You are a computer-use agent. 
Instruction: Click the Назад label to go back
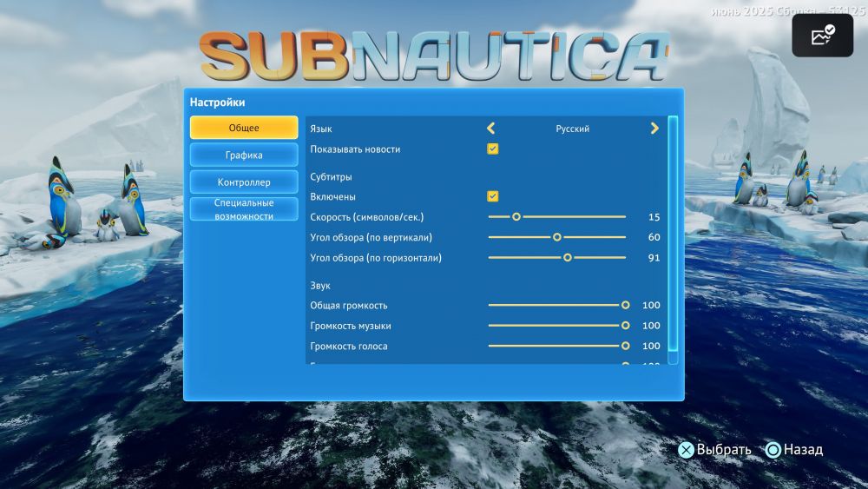pos(802,449)
